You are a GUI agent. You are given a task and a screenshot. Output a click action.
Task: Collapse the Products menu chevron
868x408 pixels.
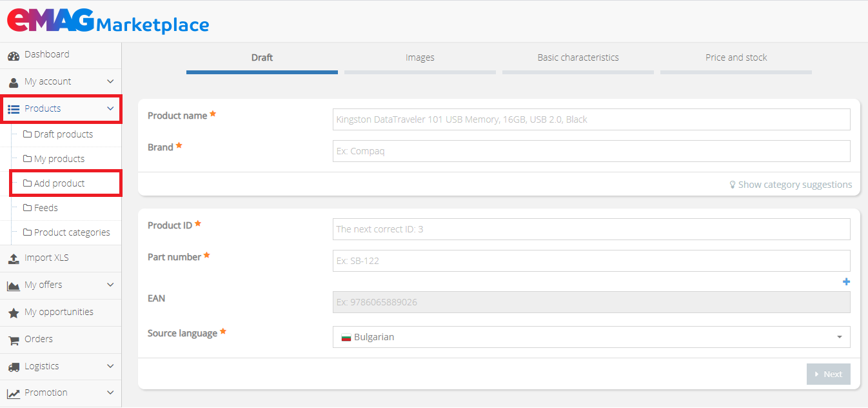coord(110,108)
